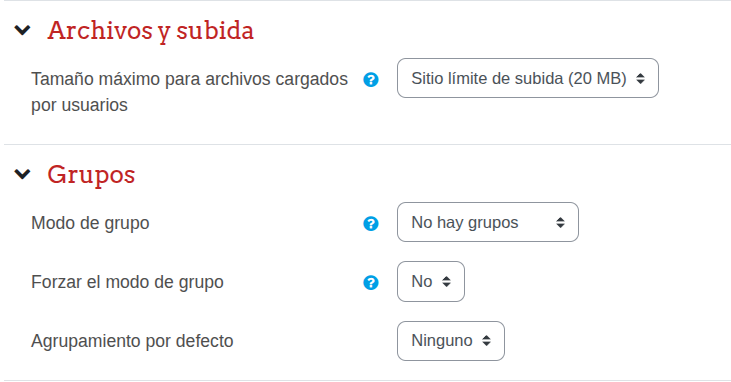Open the No hay grupos dropdown

pyautogui.click(x=488, y=222)
